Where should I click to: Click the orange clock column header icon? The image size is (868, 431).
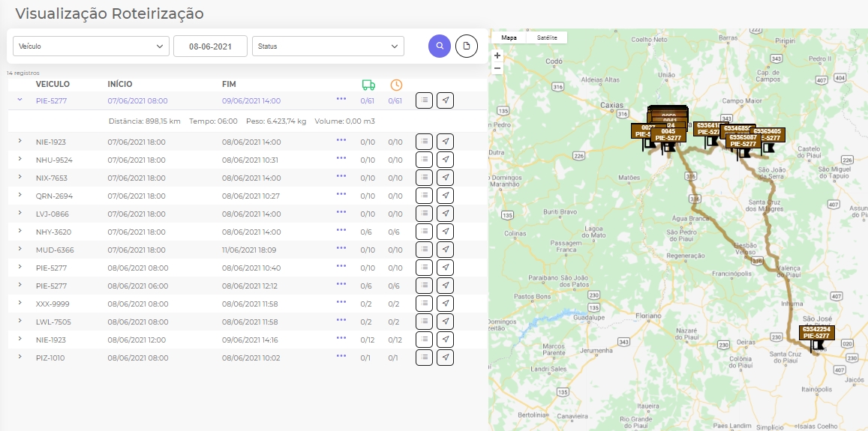[396, 85]
